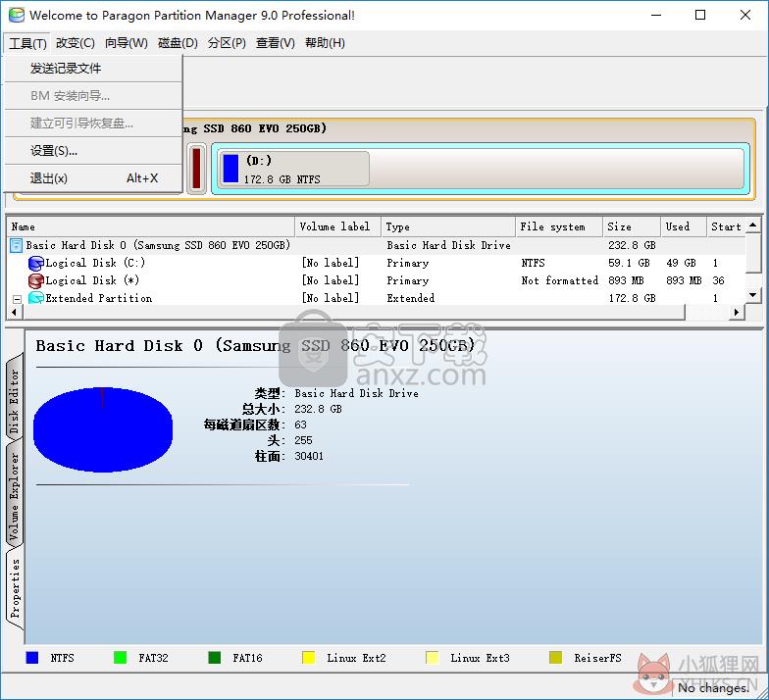
Task: Click the Extended type cell
Action: [x=410, y=298]
